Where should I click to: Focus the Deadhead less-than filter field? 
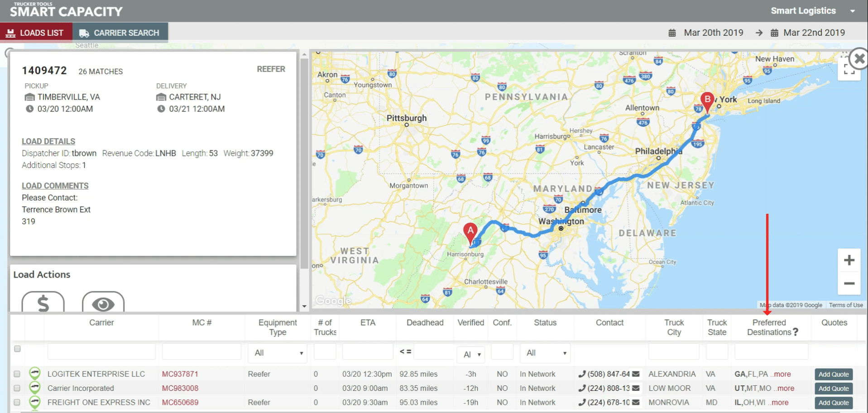(x=433, y=352)
